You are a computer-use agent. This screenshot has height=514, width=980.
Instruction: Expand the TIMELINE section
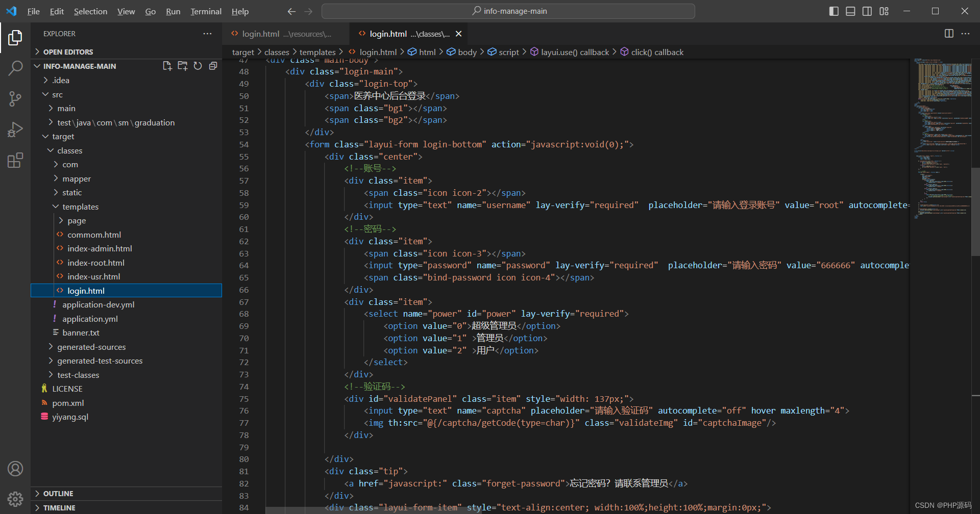point(126,508)
